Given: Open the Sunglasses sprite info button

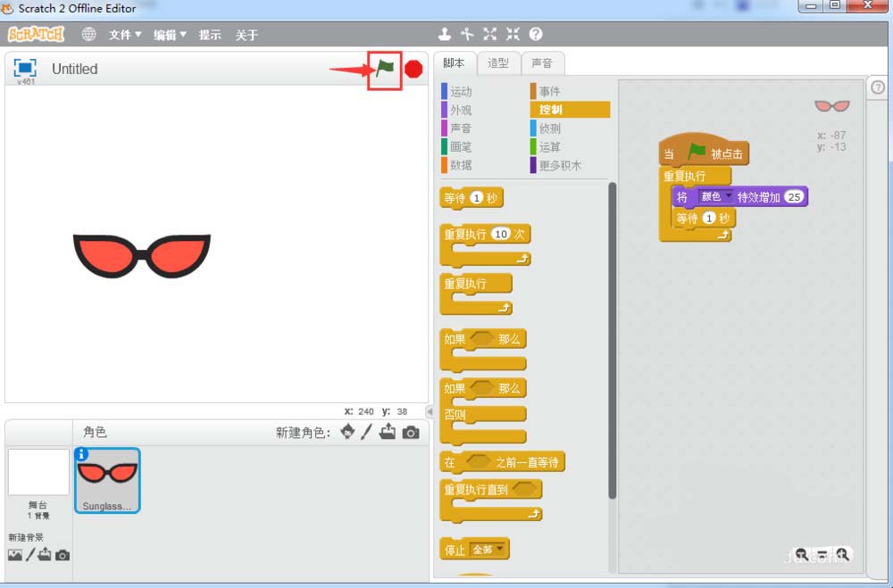Looking at the screenshot, I should pos(82,454).
